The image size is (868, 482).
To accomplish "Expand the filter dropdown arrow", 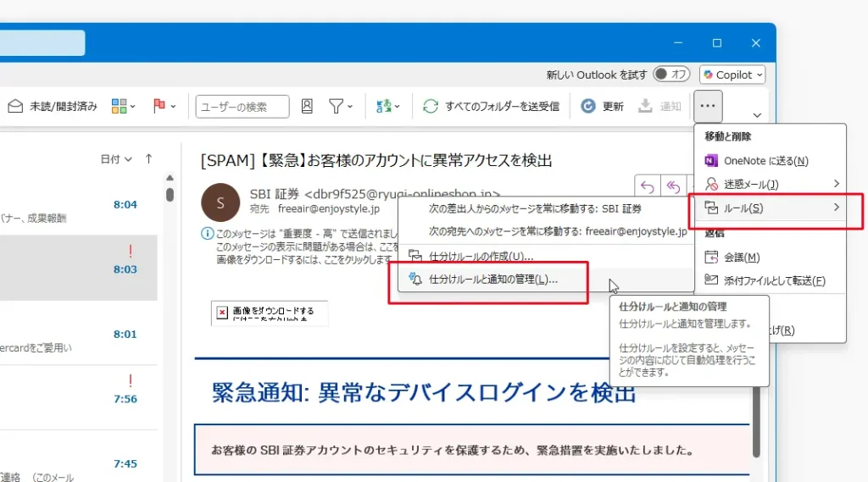I will [x=350, y=107].
